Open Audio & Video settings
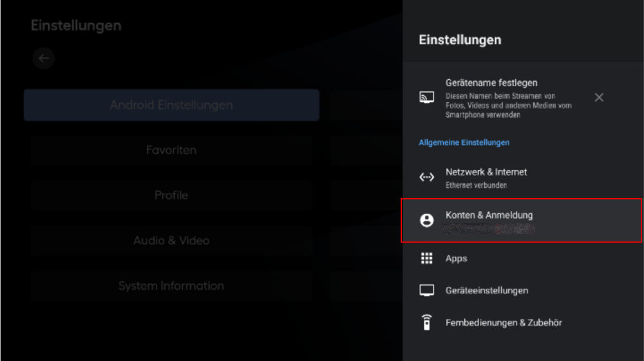The image size is (644, 361). 171,241
